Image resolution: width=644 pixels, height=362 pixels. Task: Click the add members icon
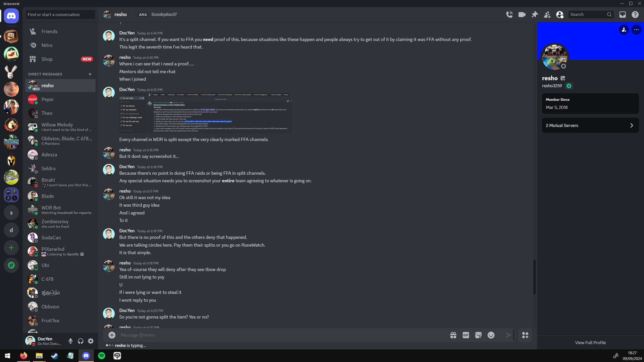tap(547, 14)
